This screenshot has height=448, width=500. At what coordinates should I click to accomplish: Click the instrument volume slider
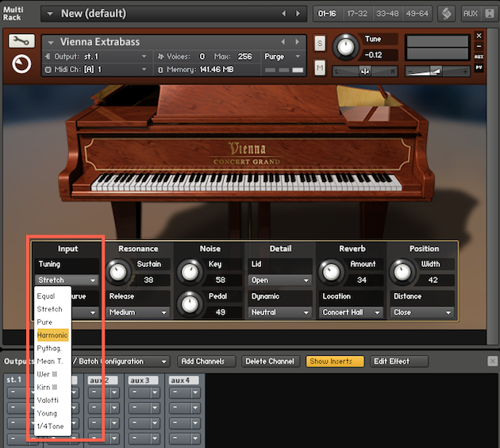click(437, 71)
